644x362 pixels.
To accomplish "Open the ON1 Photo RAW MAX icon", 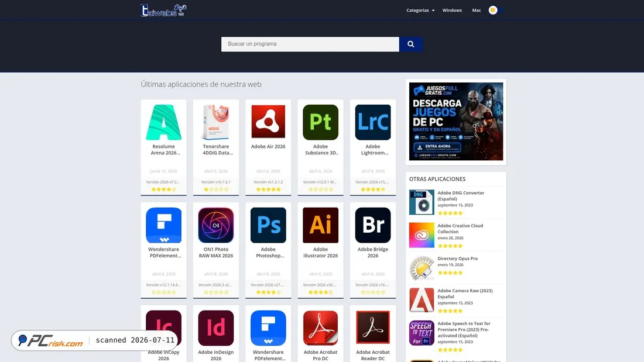I will click(215, 225).
